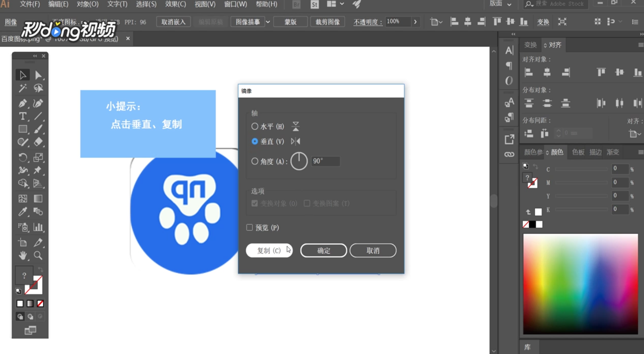This screenshot has height=354, width=644.
Task: Expand the 图像描摹 dropdown arrow
Action: coord(268,22)
